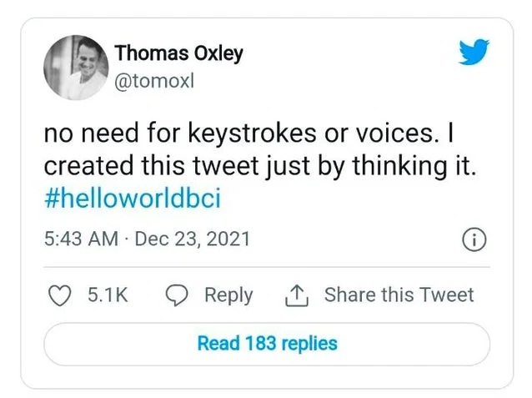Click the Dec 23, 2021 date
Screen dimensions: 532x398
pos(192,239)
